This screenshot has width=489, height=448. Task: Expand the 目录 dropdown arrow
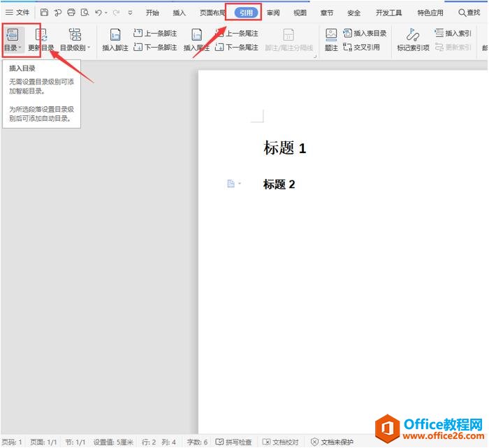(x=20, y=48)
